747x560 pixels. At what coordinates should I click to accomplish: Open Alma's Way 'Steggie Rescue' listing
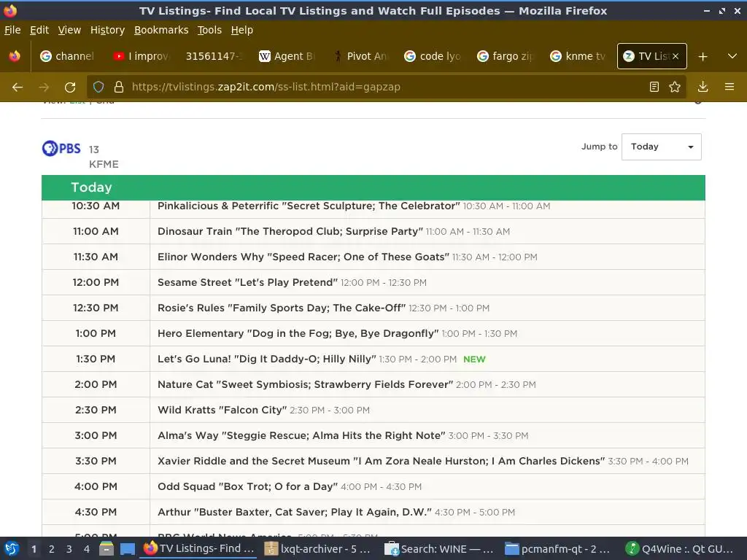301,436
